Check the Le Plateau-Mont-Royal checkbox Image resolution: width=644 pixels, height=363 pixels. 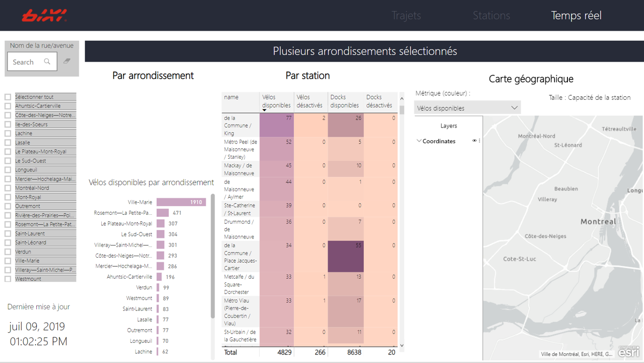click(8, 151)
